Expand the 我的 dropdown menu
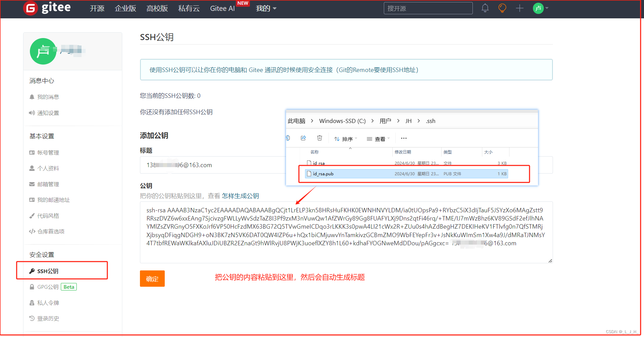The width and height of the screenshot is (644, 337). pyautogui.click(x=266, y=8)
